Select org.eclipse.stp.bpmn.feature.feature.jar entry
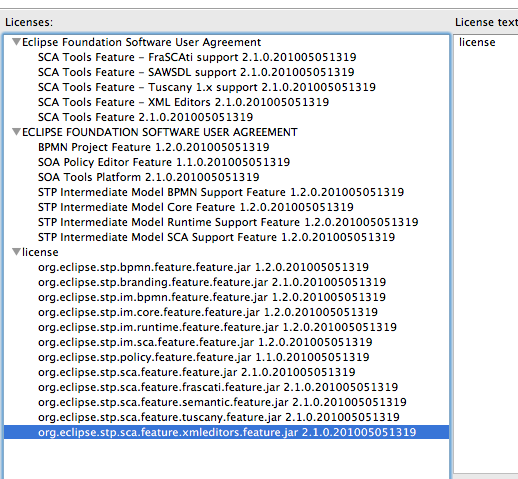 point(203,267)
